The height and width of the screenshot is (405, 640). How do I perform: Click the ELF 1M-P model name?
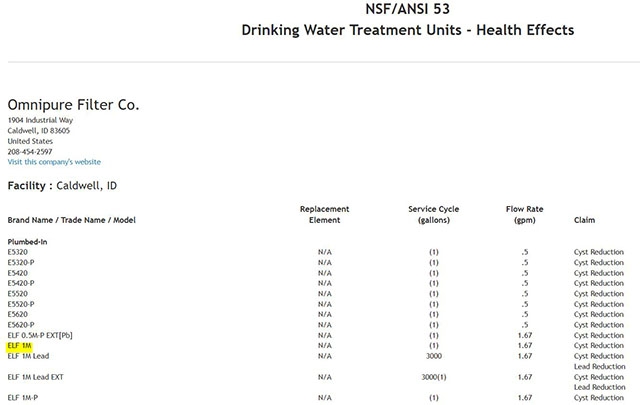coord(24,398)
